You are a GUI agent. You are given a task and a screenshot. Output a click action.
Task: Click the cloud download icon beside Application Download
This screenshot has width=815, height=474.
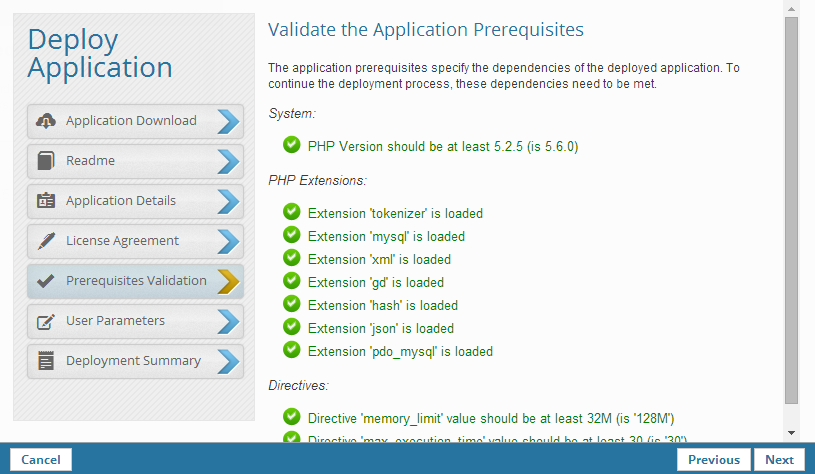click(x=45, y=121)
